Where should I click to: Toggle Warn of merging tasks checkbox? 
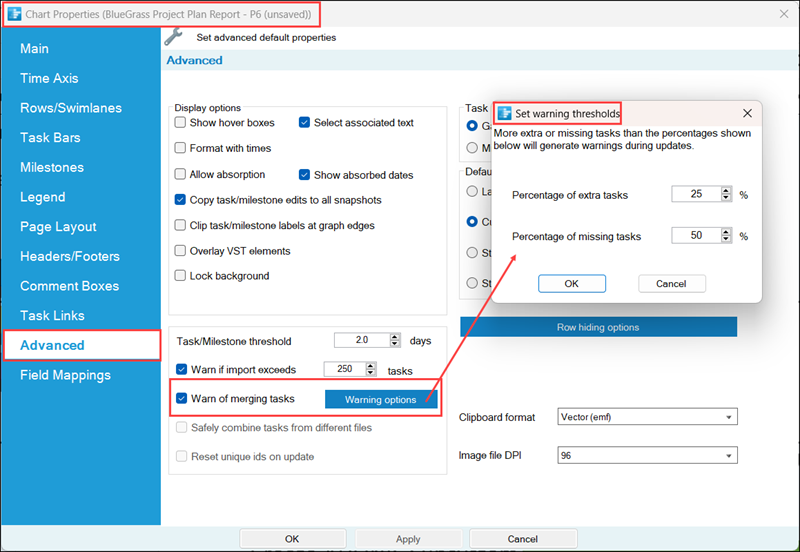(x=182, y=398)
